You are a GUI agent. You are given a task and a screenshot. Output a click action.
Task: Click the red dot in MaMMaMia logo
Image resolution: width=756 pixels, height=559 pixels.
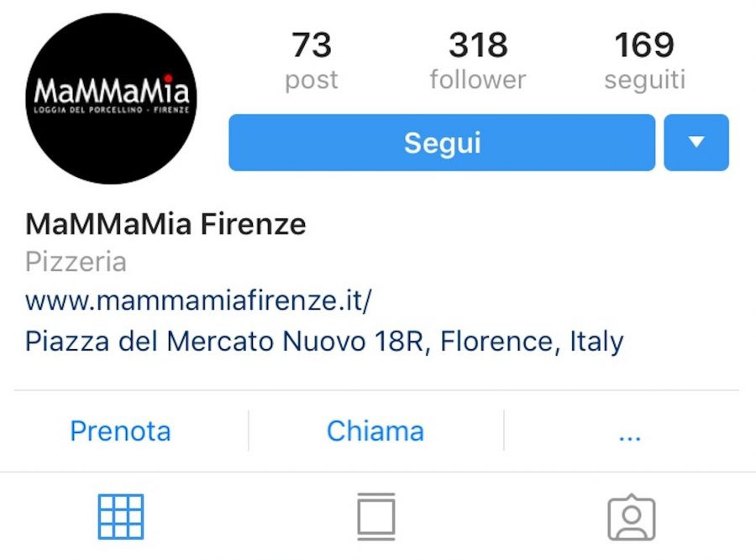(168, 78)
